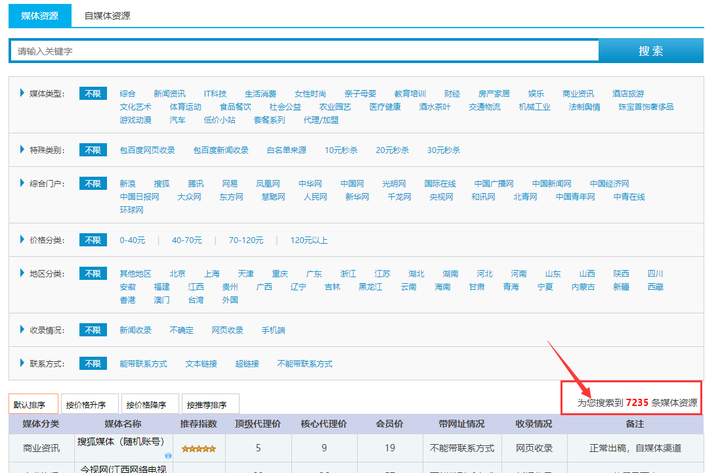Filter portals by 凤凰网

pyautogui.click(x=268, y=184)
